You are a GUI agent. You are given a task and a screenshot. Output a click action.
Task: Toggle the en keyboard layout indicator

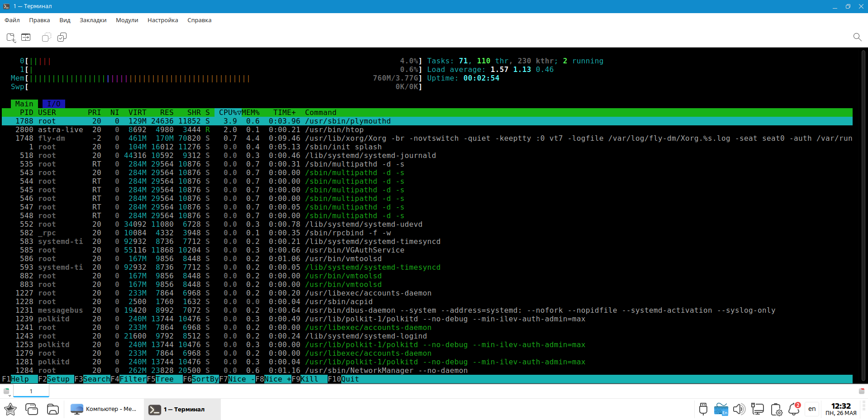(x=812, y=409)
